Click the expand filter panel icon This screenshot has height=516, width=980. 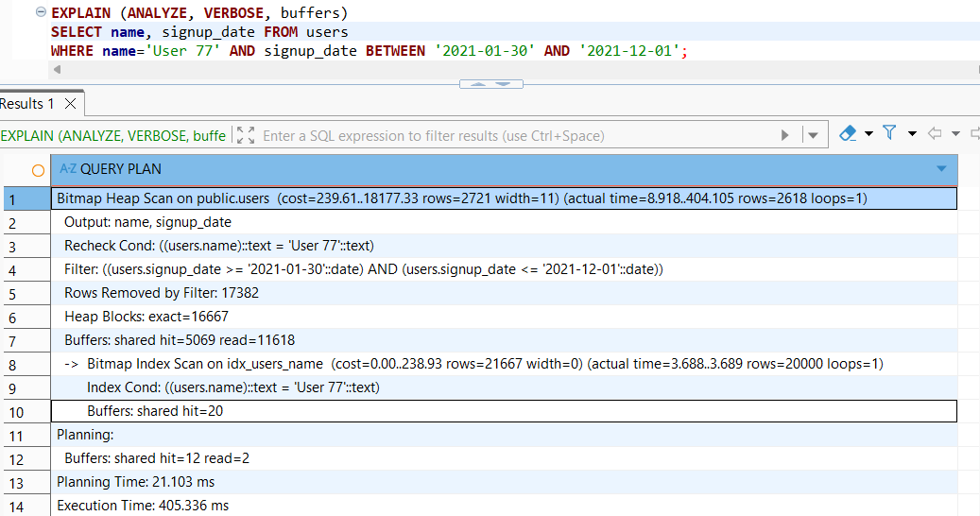coord(246,135)
